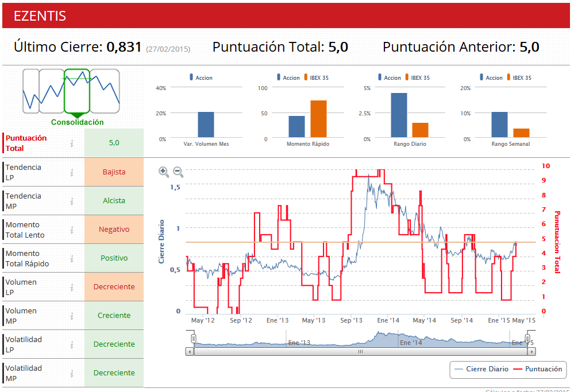Click the blue bar in Var. Volumen Mes
The image size is (574, 392).
206,125
